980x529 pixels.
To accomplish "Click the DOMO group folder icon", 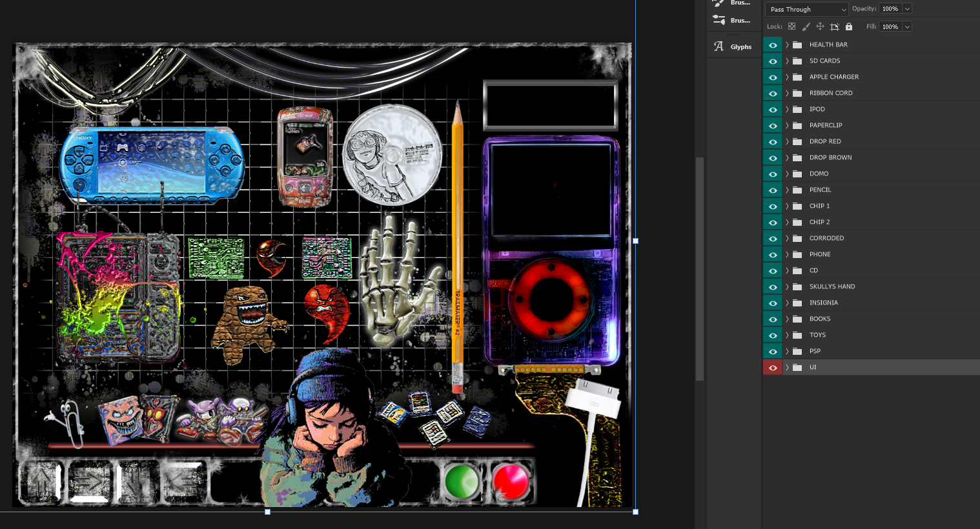I will (x=797, y=174).
